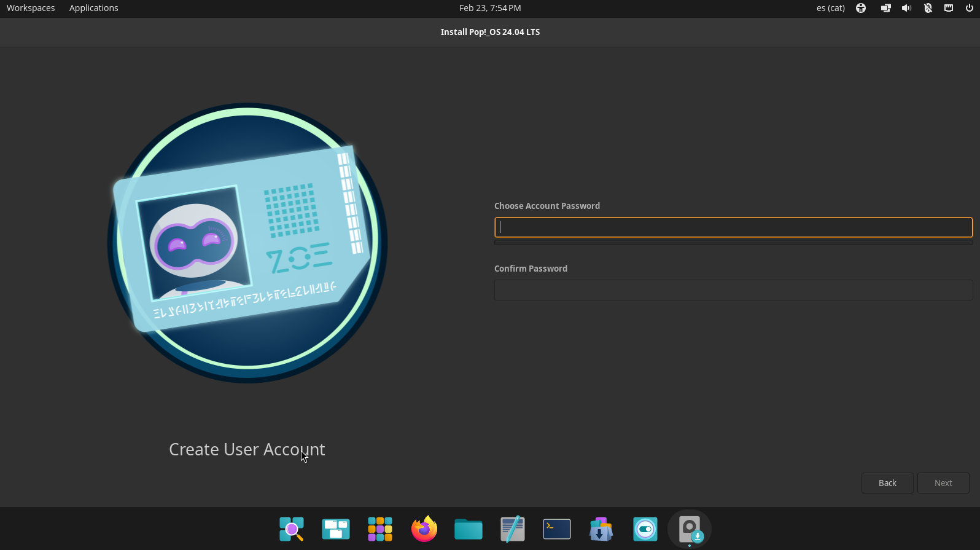Viewport: 980px width, 550px height.
Task: Show the applications grid from the dock
Action: (x=380, y=529)
